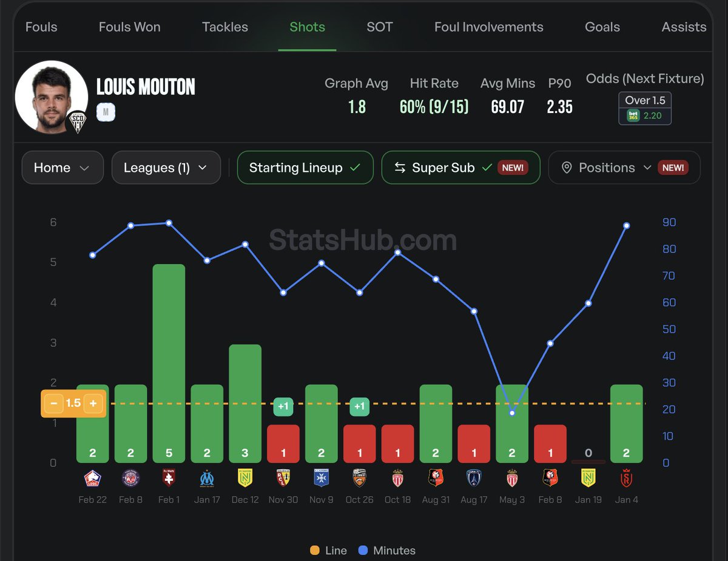Click the minutes data point on the May 3 bar
Image resolution: width=728 pixels, height=561 pixels.
tap(512, 413)
